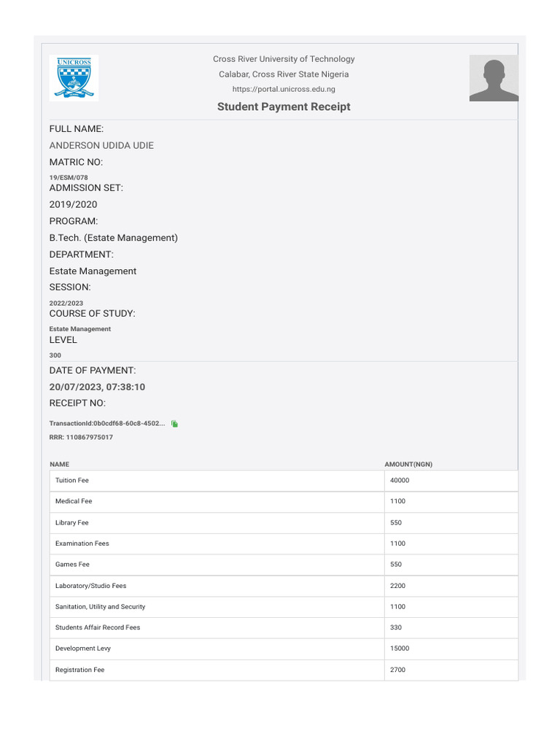The width and height of the screenshot is (560, 747).
Task: Click the Development Levy amount 15000
Action: pyautogui.click(x=400, y=649)
